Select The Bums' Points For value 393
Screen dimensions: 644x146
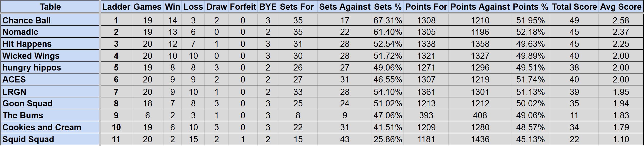click(426, 115)
